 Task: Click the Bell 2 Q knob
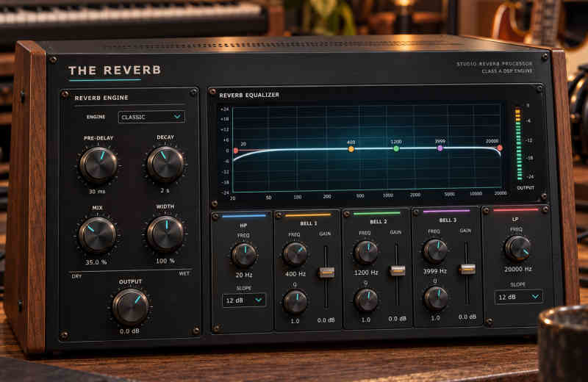pyautogui.click(x=366, y=300)
